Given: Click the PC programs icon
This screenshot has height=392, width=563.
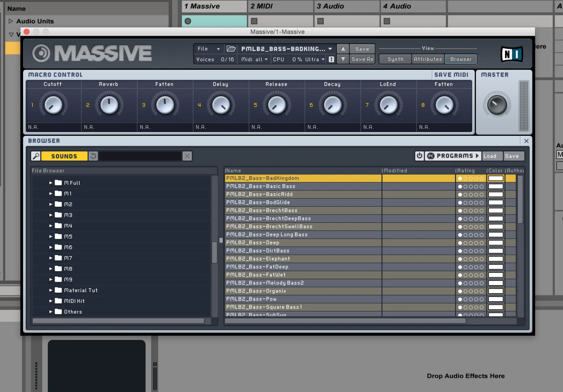Looking at the screenshot, I should click(431, 156).
